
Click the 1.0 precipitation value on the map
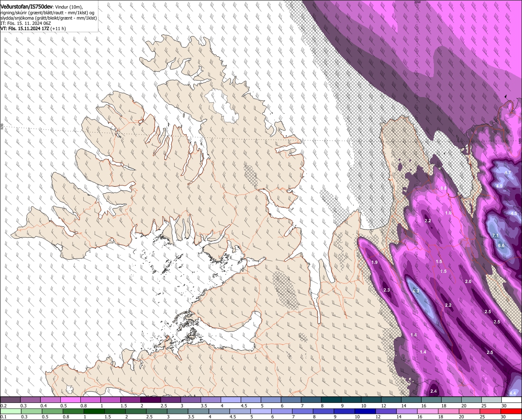click(448, 213)
